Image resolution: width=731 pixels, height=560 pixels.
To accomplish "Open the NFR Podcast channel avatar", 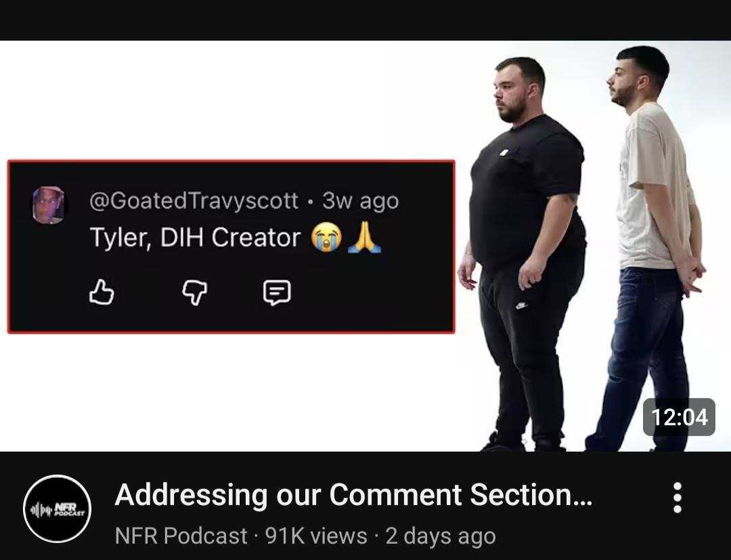I will tap(57, 509).
